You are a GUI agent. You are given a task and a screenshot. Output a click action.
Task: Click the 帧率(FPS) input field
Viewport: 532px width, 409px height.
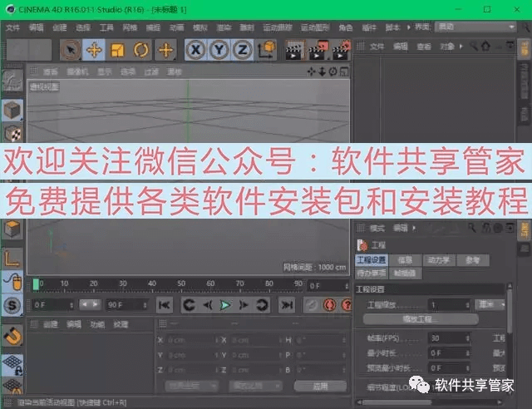[x=449, y=338]
